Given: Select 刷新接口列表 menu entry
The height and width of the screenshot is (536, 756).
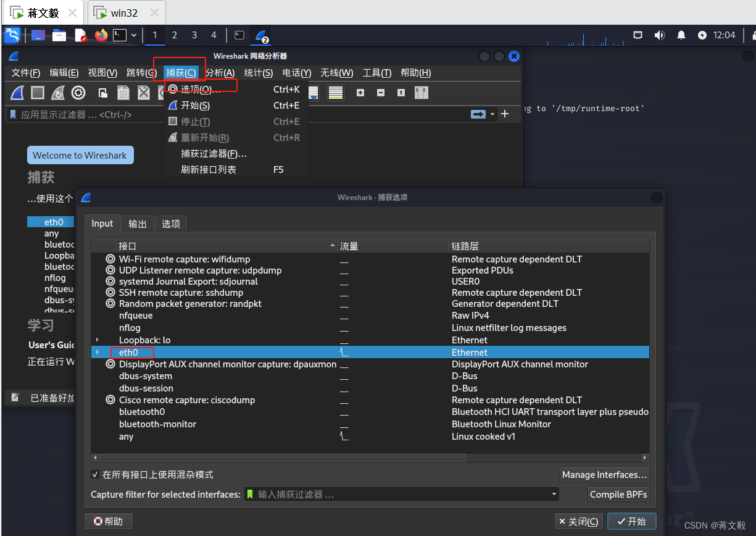Looking at the screenshot, I should coord(236,169).
